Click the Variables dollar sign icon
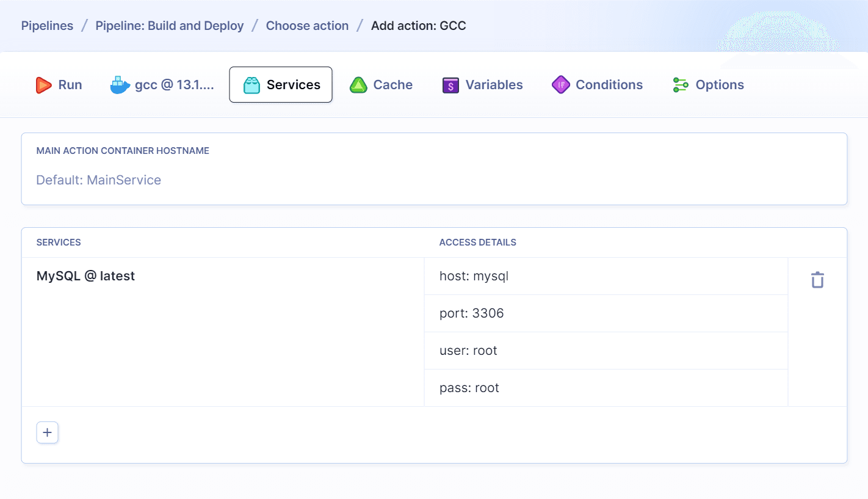This screenshot has width=868, height=499. pos(450,84)
